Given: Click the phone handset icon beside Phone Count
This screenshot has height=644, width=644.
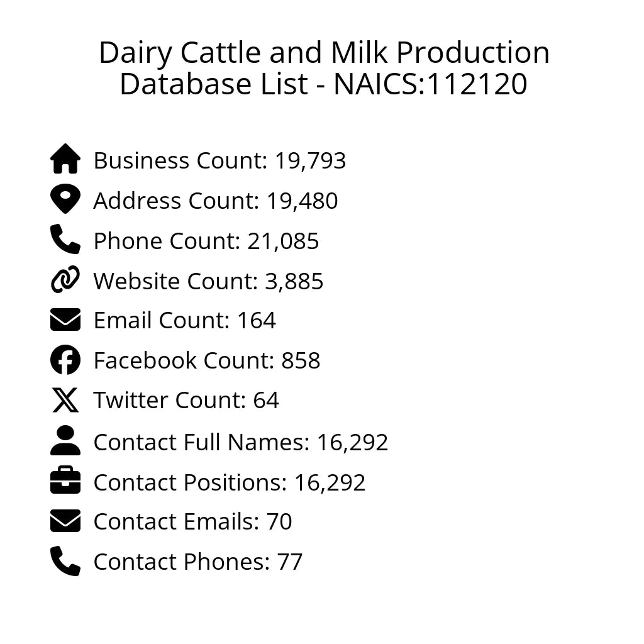Looking at the screenshot, I should pyautogui.click(x=65, y=240).
